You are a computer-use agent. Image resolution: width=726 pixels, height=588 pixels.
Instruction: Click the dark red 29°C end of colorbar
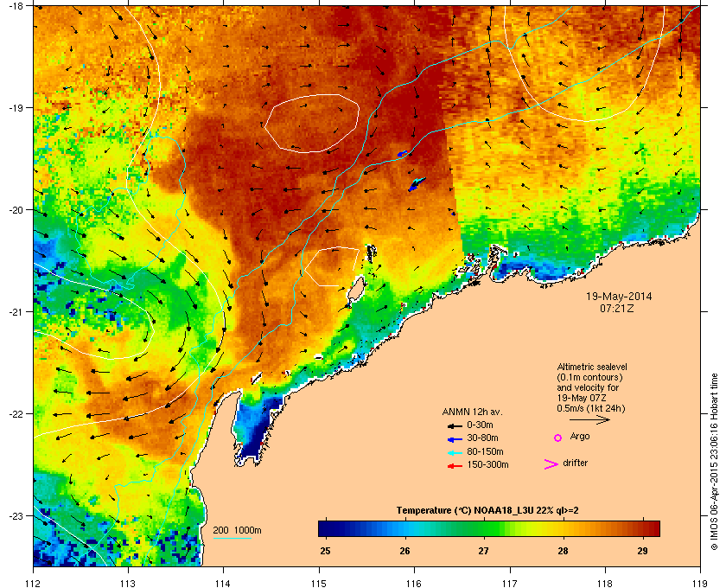click(x=653, y=528)
